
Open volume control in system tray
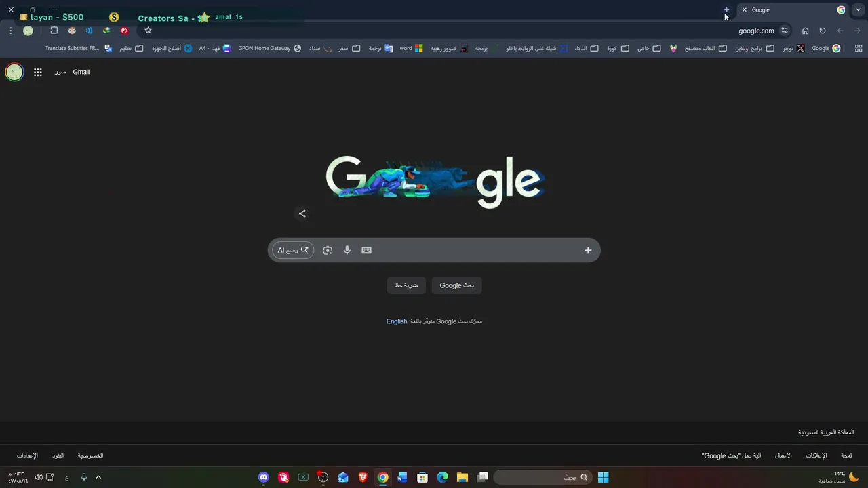pos(38,477)
